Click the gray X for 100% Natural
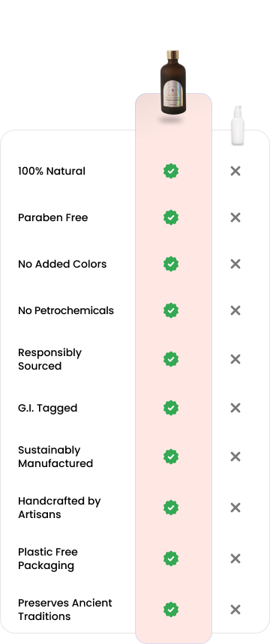The image size is (270, 644). click(x=235, y=171)
